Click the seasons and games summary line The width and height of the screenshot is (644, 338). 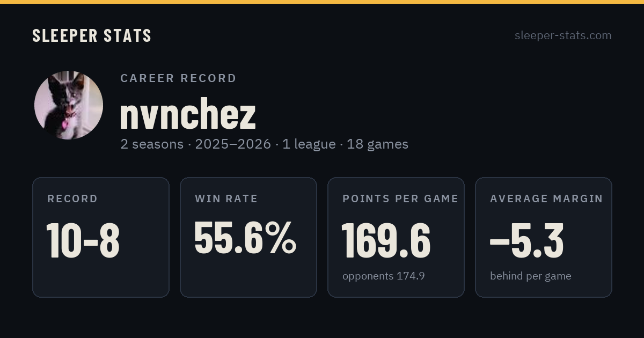[x=264, y=144]
